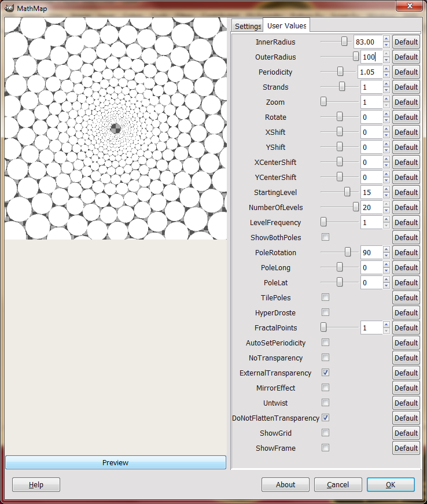
Task: Click the YShift value field
Action: (371, 147)
